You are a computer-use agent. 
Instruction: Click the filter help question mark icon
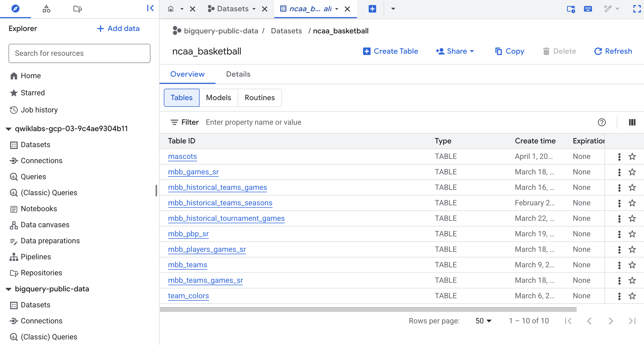point(602,122)
